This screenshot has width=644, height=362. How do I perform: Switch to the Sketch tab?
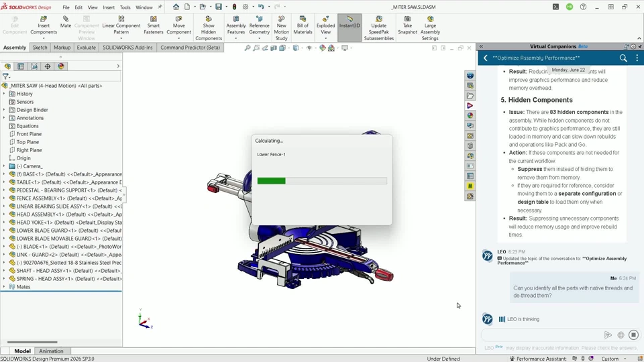coord(40,48)
